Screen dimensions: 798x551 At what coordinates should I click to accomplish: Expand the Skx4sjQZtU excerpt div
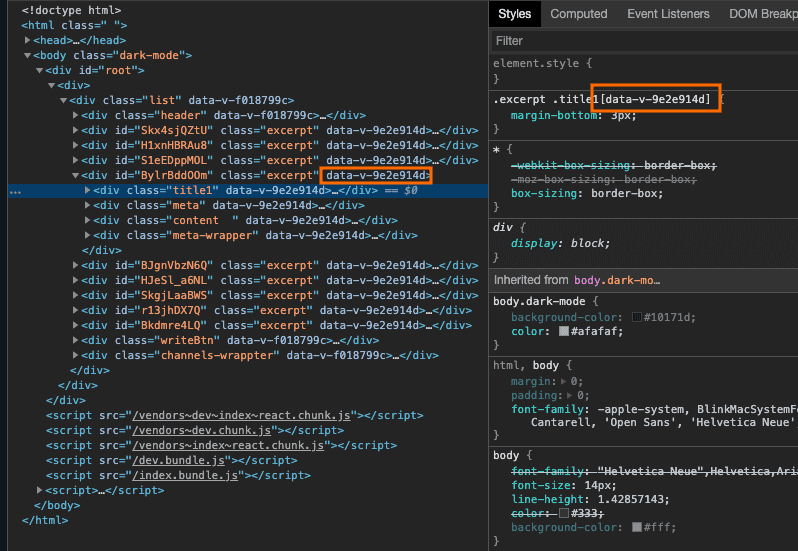coord(75,130)
